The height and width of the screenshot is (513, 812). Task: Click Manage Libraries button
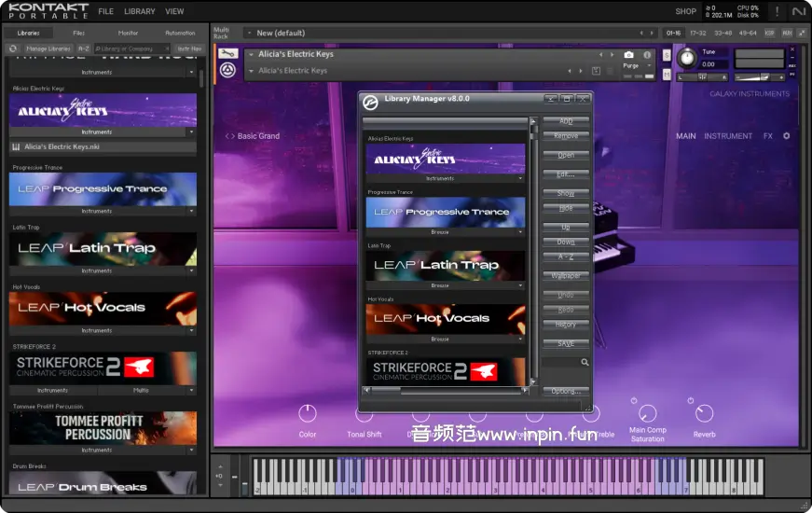tap(48, 49)
